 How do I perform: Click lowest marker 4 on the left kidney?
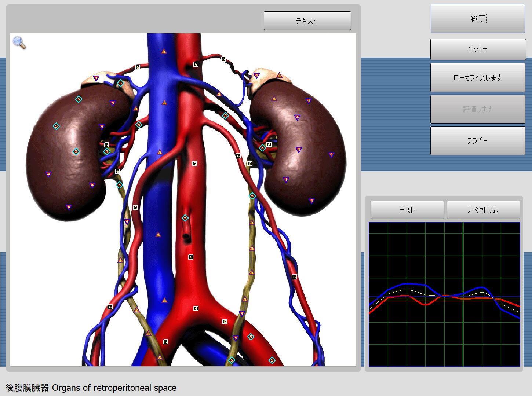(x=69, y=208)
